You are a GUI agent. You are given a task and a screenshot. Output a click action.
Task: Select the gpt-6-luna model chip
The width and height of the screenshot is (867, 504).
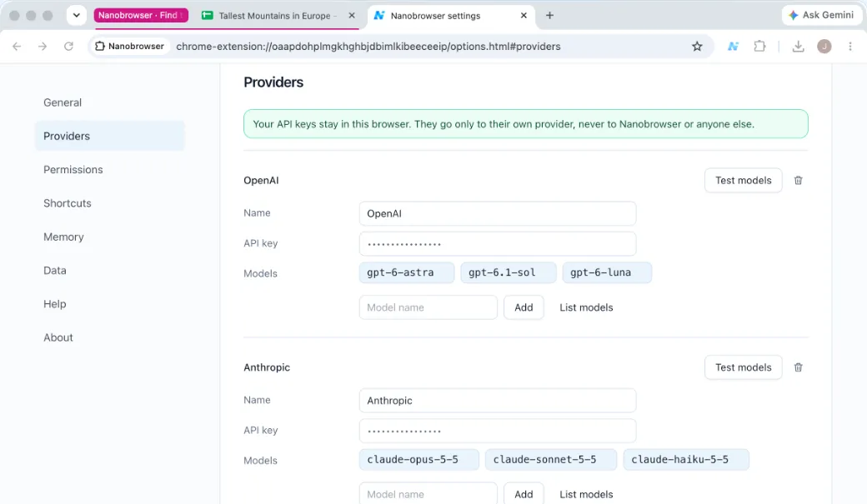(607, 272)
